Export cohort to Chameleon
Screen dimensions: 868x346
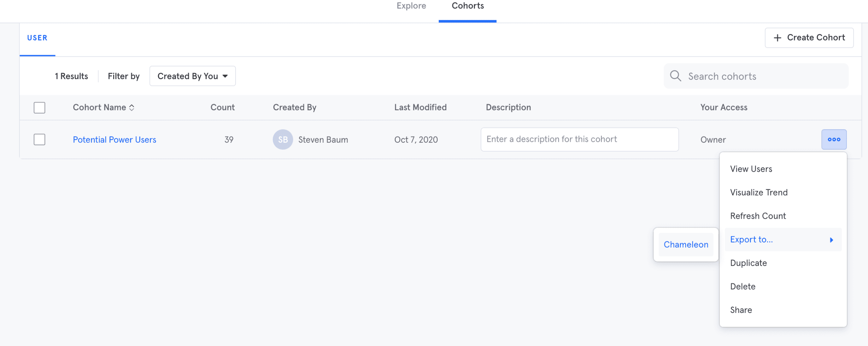point(686,245)
